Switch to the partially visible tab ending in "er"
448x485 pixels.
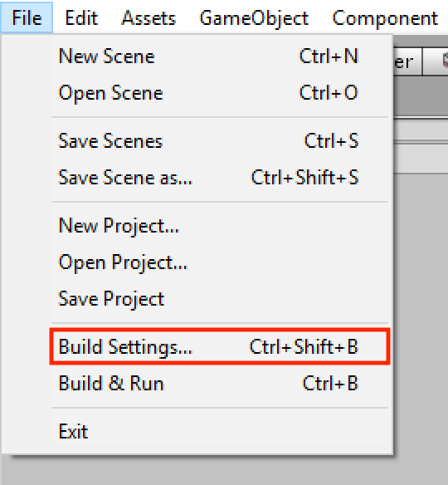(x=408, y=61)
